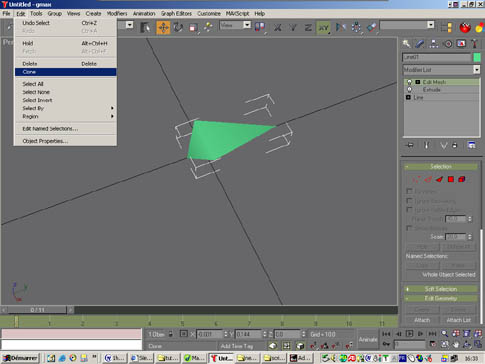
Task: Expand the Edit Mesh sub-object tree
Action: (418, 82)
